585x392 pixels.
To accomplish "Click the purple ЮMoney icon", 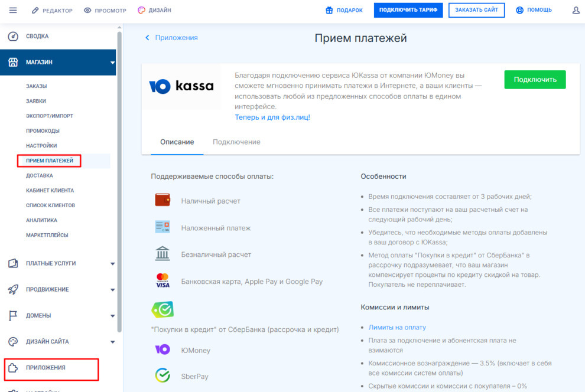I will [162, 349].
